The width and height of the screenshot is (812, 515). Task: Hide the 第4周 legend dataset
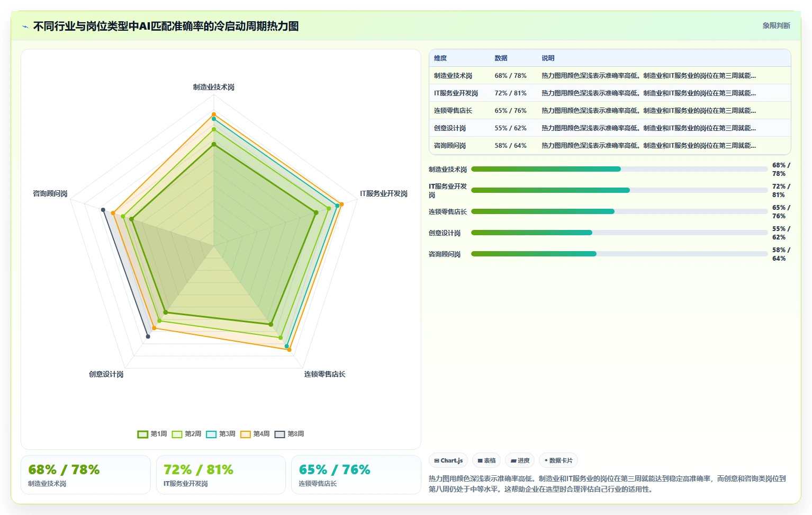point(255,434)
